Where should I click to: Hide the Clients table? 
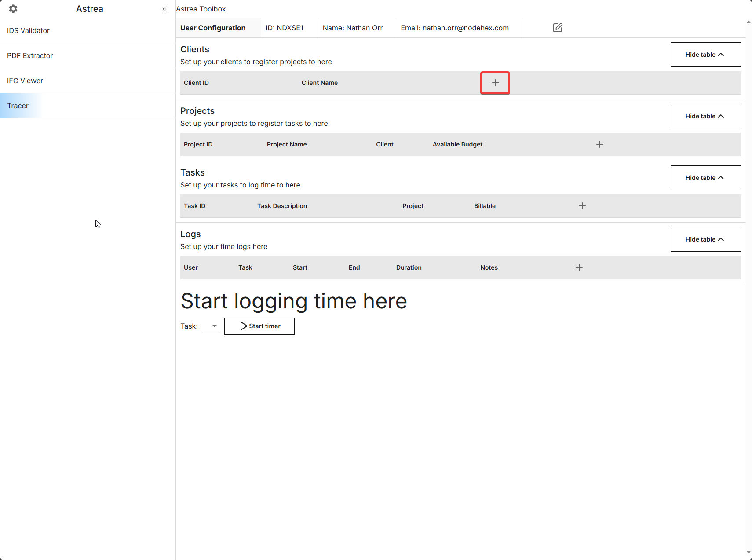[705, 55]
